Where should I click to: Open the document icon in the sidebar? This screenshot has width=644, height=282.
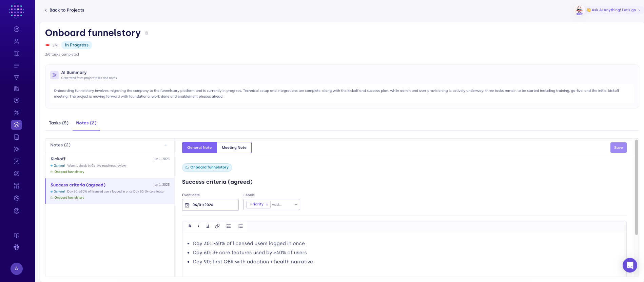click(x=16, y=137)
